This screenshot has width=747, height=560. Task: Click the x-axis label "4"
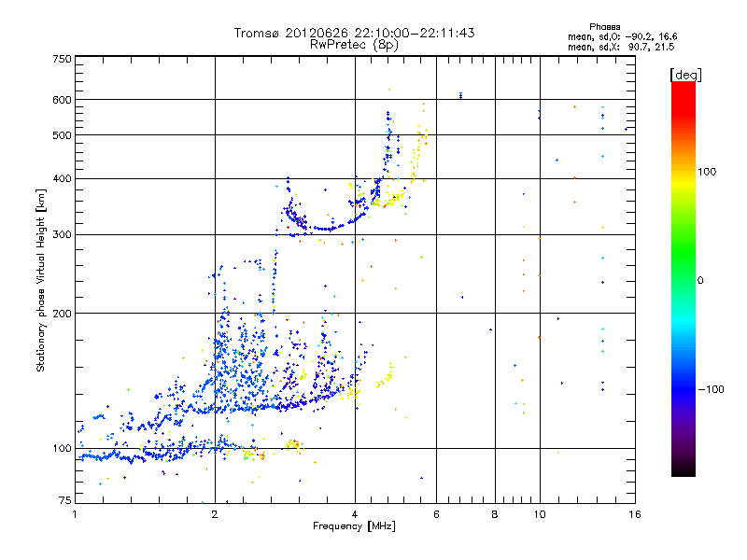355,514
